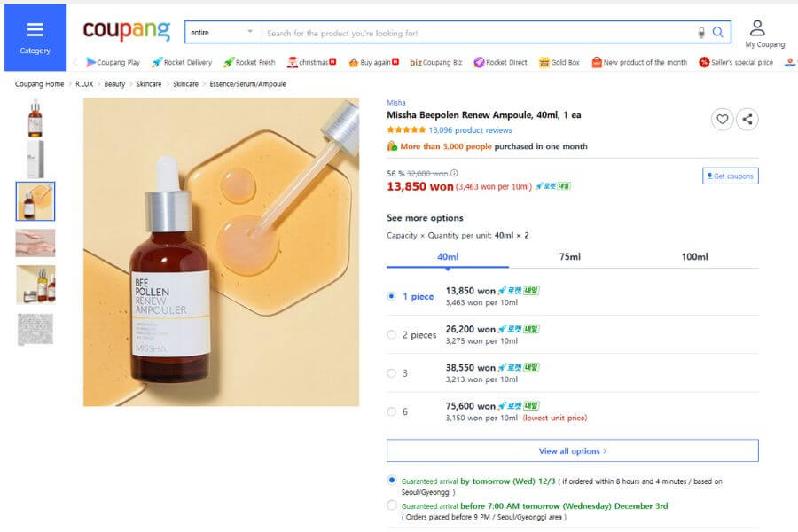Click the Coupang Play icon
Viewport: 798px width, 532px height.
click(91, 63)
